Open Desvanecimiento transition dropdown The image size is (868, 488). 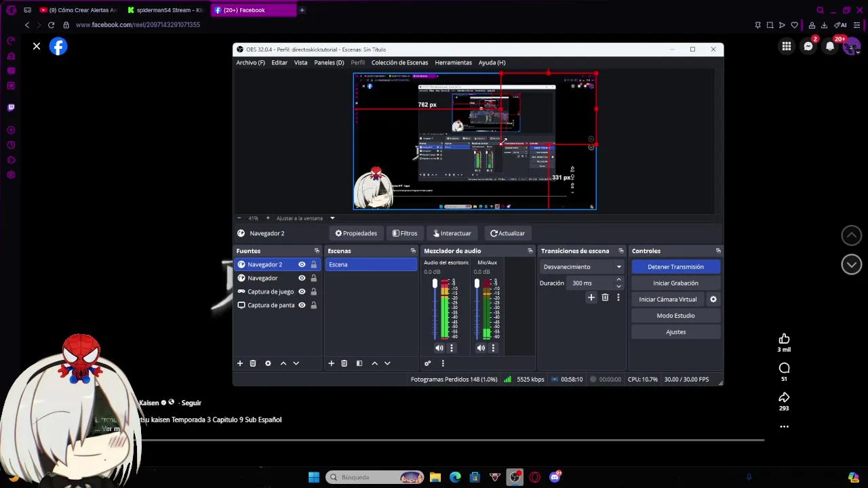(582, 266)
